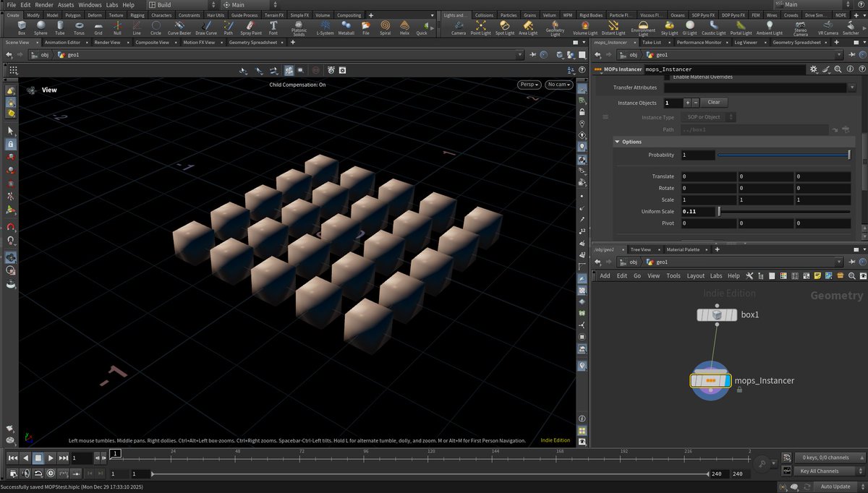Add a Point Light from the shelf

[x=480, y=27]
